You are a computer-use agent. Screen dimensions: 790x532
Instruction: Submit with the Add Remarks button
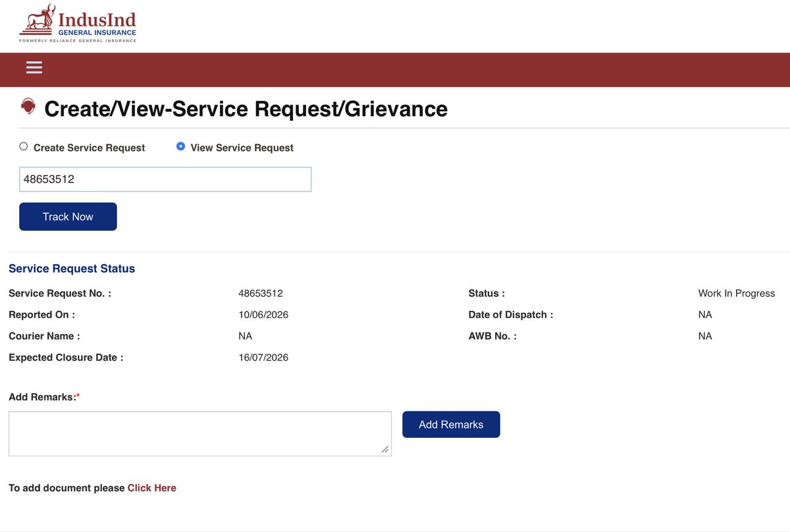[x=451, y=425]
